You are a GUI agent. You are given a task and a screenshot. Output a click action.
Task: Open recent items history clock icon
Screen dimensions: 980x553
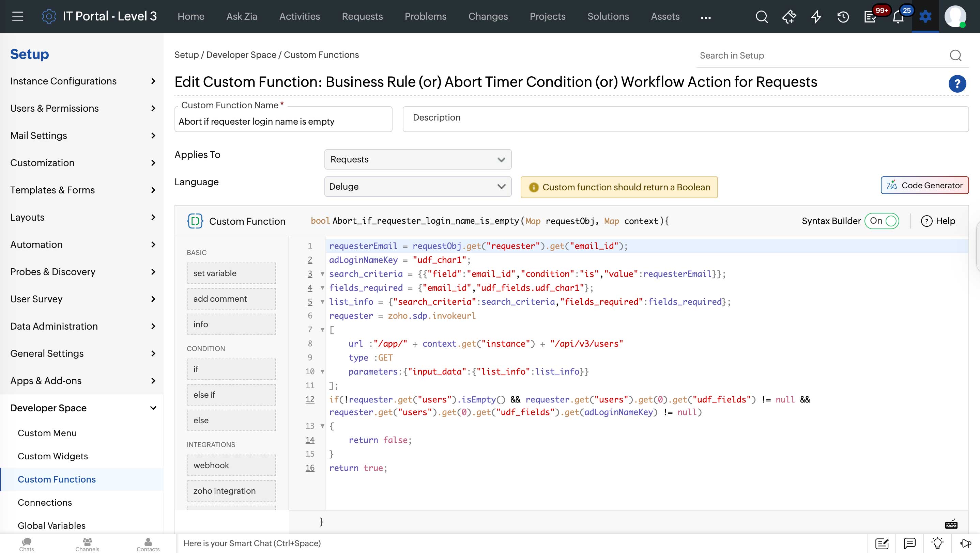843,17
